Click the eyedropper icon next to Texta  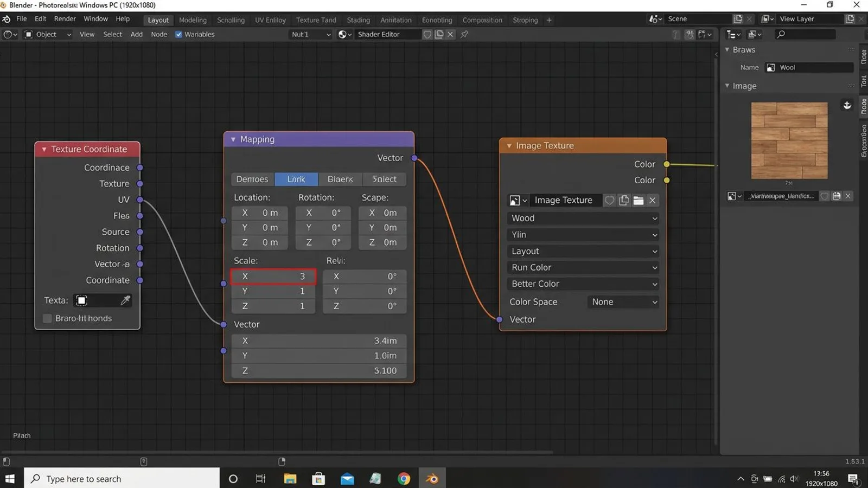pos(125,300)
